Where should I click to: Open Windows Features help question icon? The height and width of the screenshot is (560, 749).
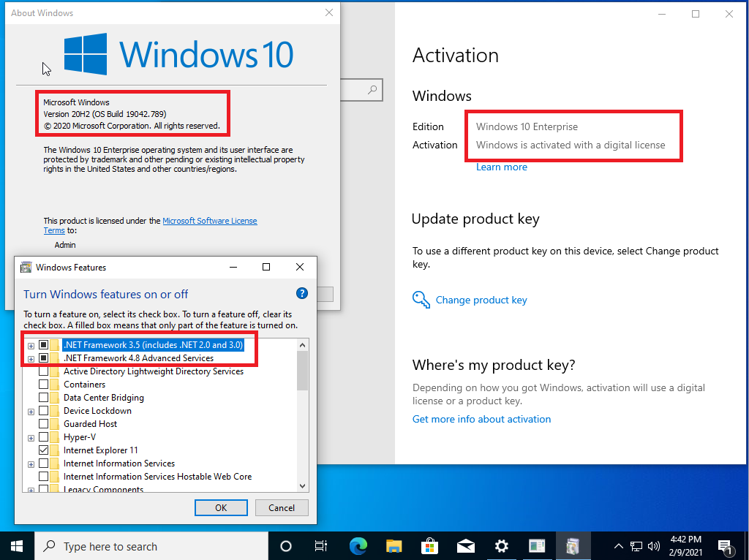click(302, 293)
